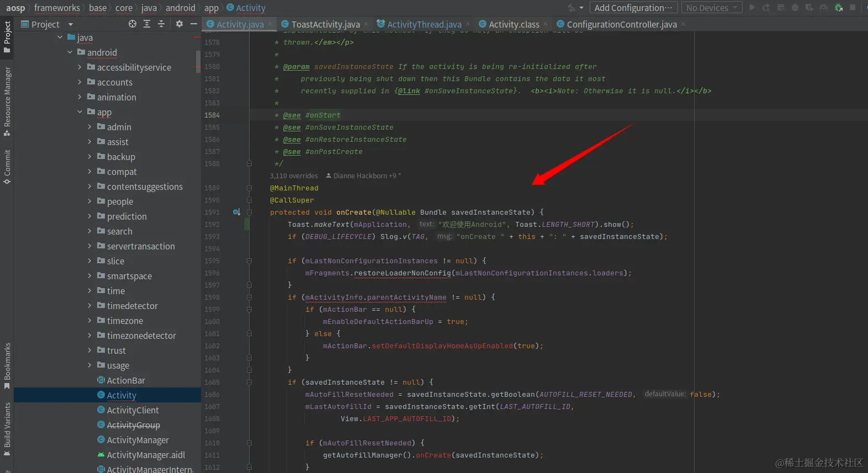This screenshot has height=473, width=868.
Task: Select the Activity.java editor tab
Action: (240, 24)
